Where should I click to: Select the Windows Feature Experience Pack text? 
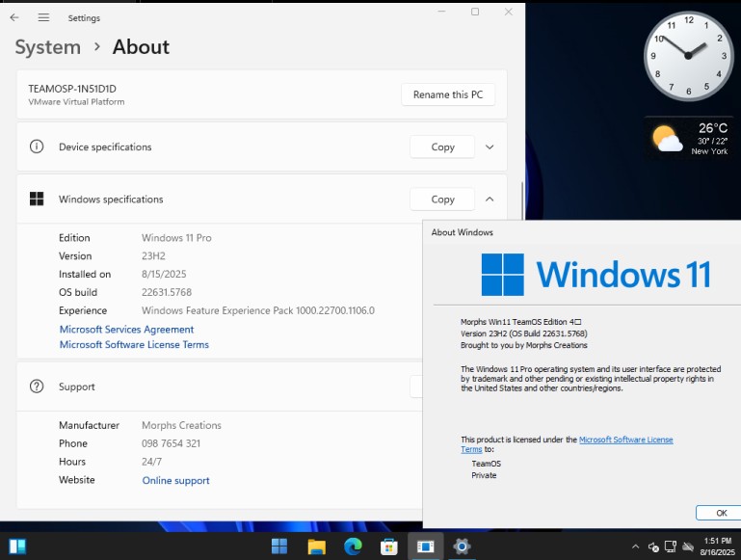258,310
